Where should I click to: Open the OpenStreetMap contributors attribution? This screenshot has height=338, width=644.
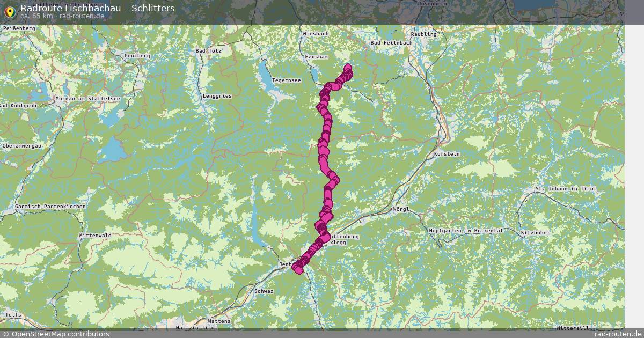55,334
